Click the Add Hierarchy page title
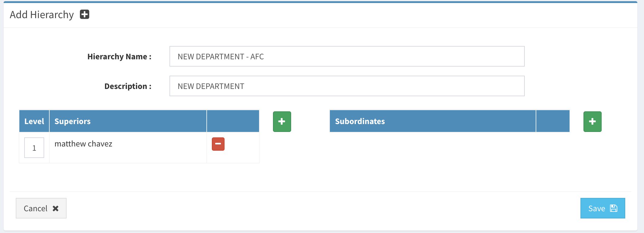 coord(42,15)
